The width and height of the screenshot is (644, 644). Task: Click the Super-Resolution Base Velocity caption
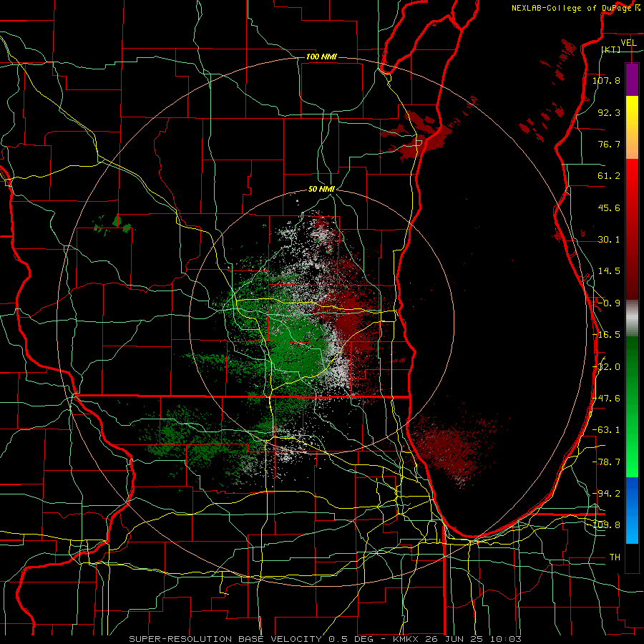[x=325, y=639]
